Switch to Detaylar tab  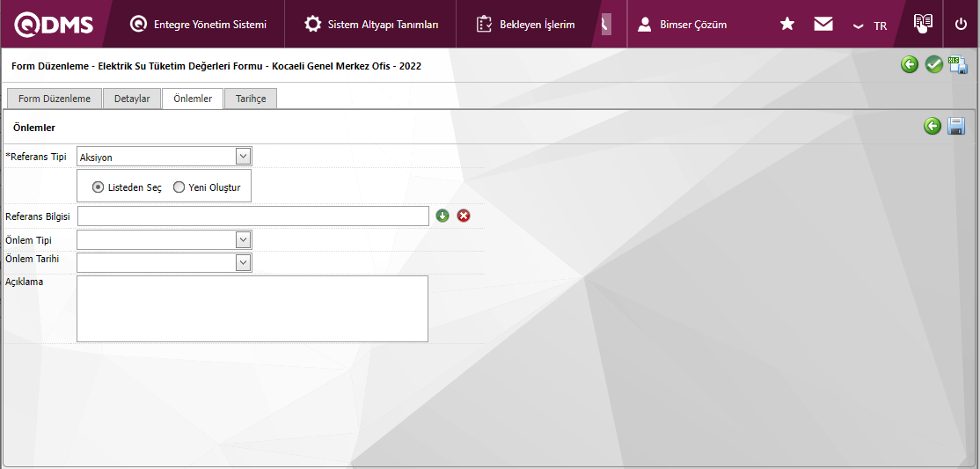[132, 99]
